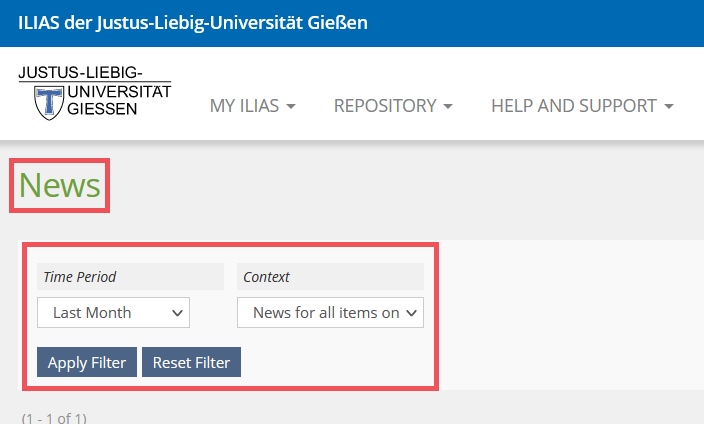Click the chevron on the Last Month select
The image size is (704, 424).
[x=178, y=313]
